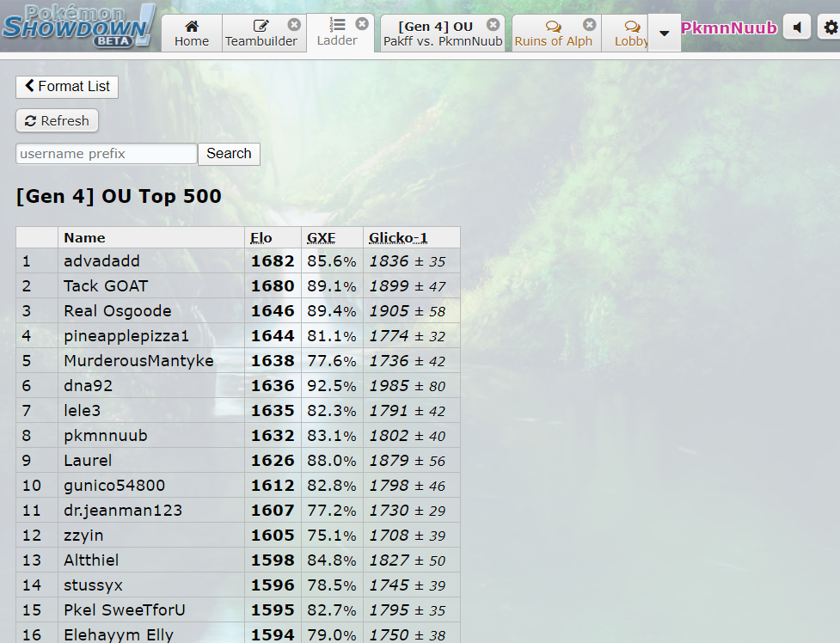Close the Pakff vs. PkmnNuub battle tab
The height and width of the screenshot is (643, 840).
pyautogui.click(x=492, y=25)
